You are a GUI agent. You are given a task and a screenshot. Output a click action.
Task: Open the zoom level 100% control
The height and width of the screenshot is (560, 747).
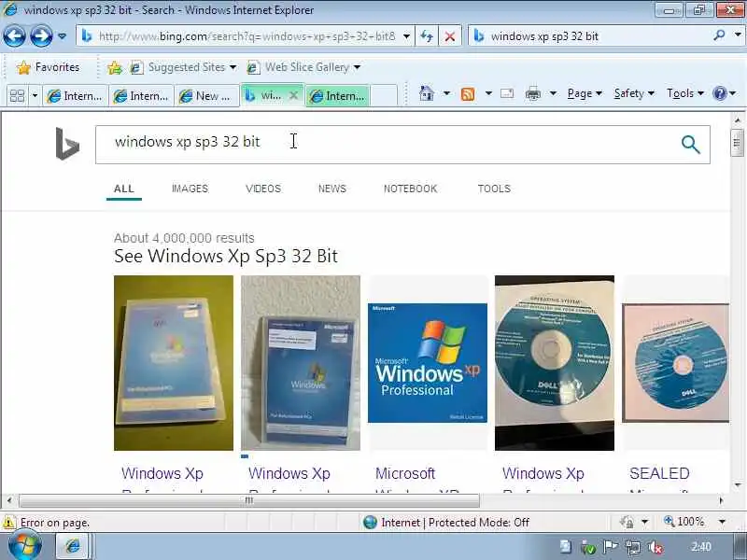click(x=684, y=522)
